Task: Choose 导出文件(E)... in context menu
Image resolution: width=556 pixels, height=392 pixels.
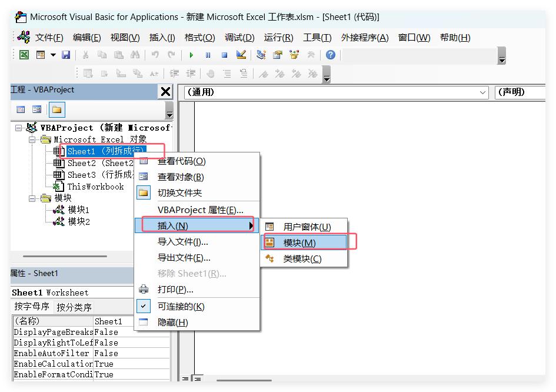Action: (x=197, y=258)
